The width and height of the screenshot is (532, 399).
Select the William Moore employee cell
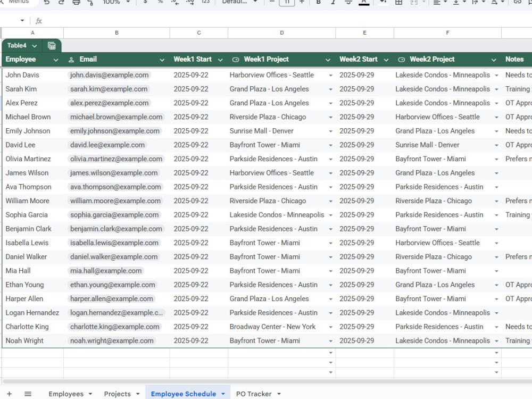(32, 201)
